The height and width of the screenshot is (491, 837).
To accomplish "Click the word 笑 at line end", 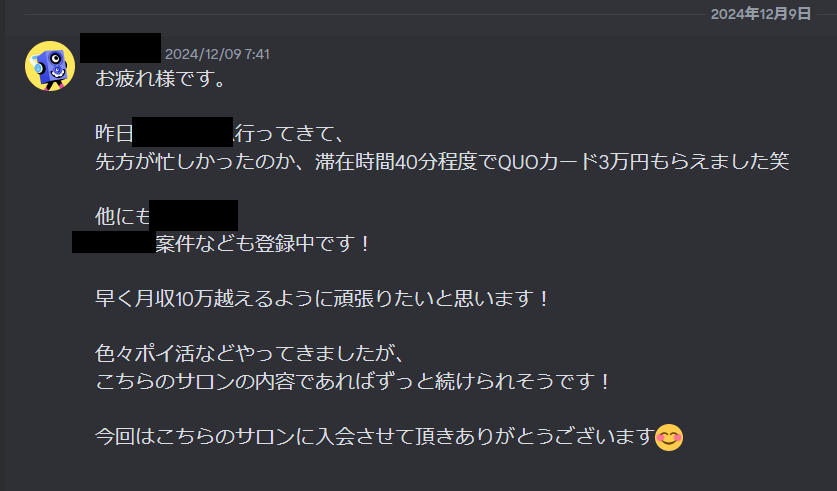I will pos(779,161).
